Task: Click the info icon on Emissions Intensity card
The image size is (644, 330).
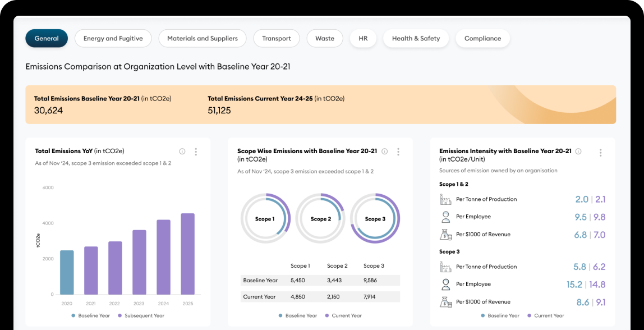Action: click(578, 151)
